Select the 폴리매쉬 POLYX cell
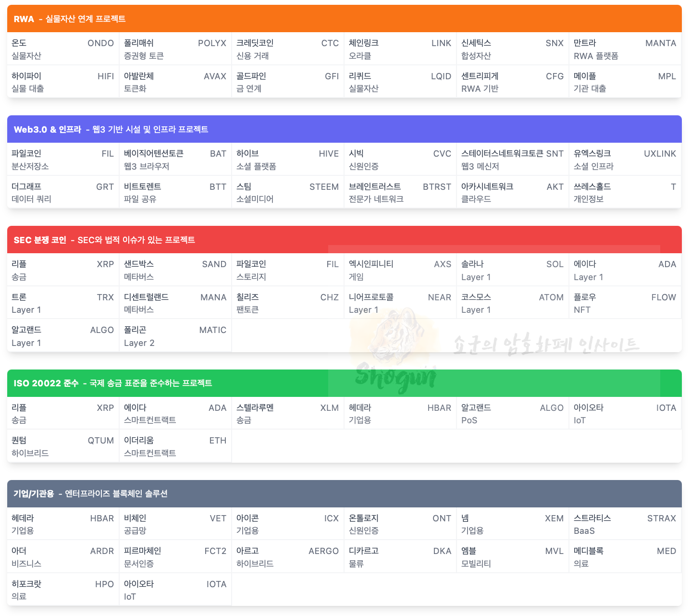Image resolution: width=691 pixels, height=616 pixels. [x=175, y=49]
